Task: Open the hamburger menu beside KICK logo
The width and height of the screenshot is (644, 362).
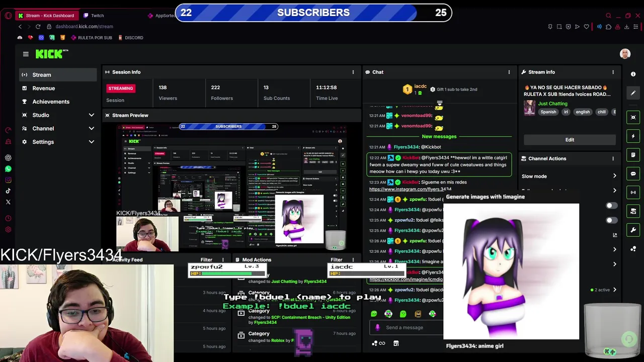Action: [26, 54]
